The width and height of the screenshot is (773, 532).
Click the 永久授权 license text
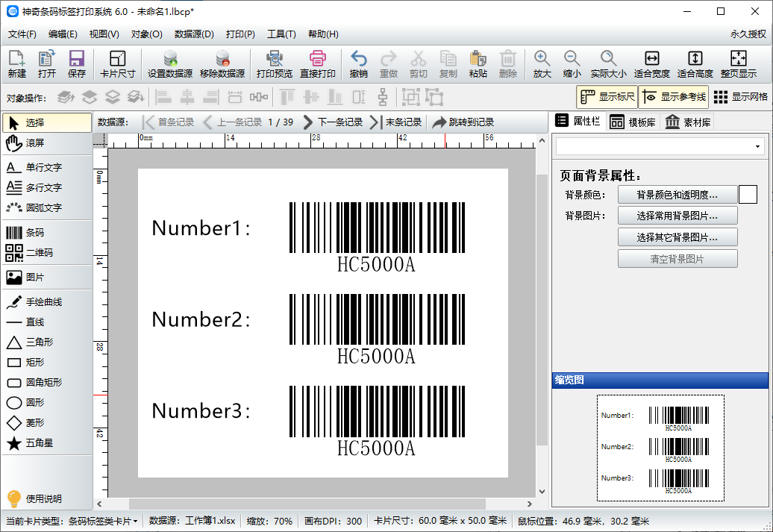(x=748, y=34)
